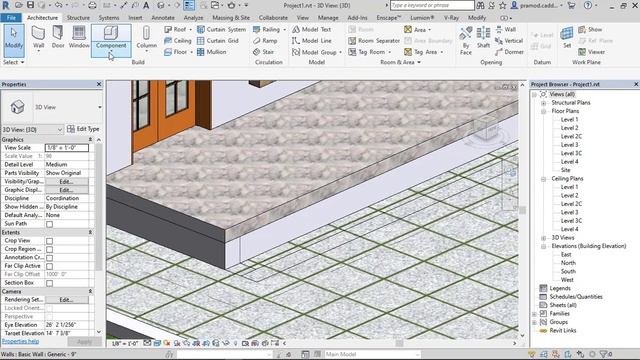640x360 pixels.
Task: Enable Crop Region Visible checkbox
Action: tap(49, 249)
